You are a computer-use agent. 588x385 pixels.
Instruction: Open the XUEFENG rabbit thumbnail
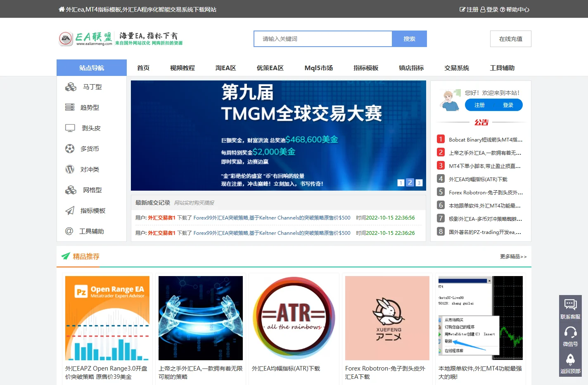point(387,318)
